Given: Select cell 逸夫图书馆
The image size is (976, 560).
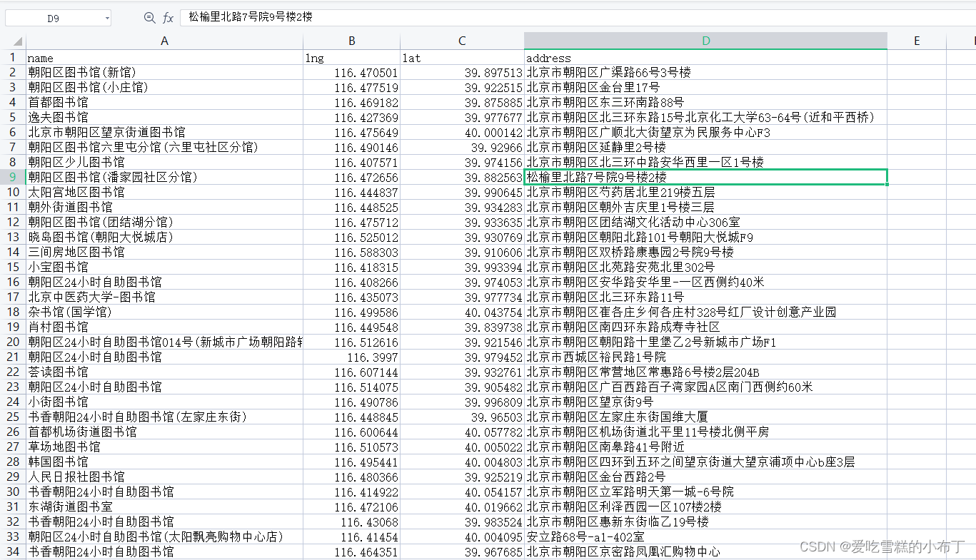Looking at the screenshot, I should coord(164,117).
